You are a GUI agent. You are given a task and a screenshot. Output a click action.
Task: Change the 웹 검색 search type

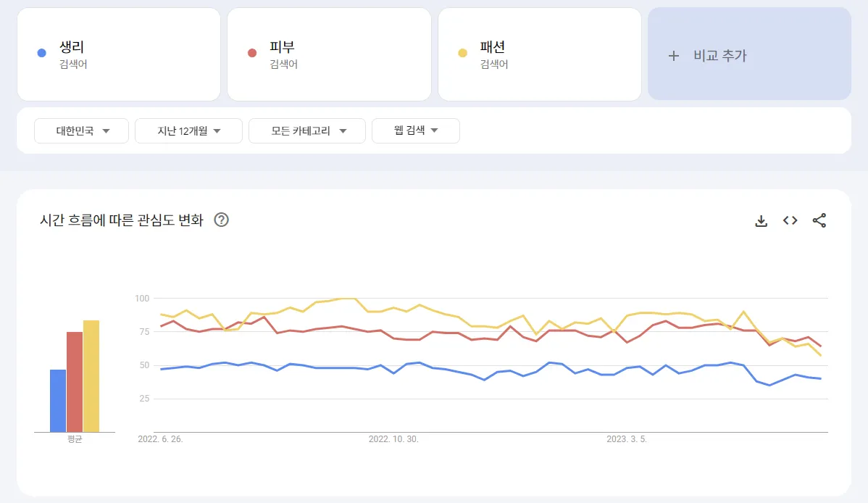click(x=415, y=131)
